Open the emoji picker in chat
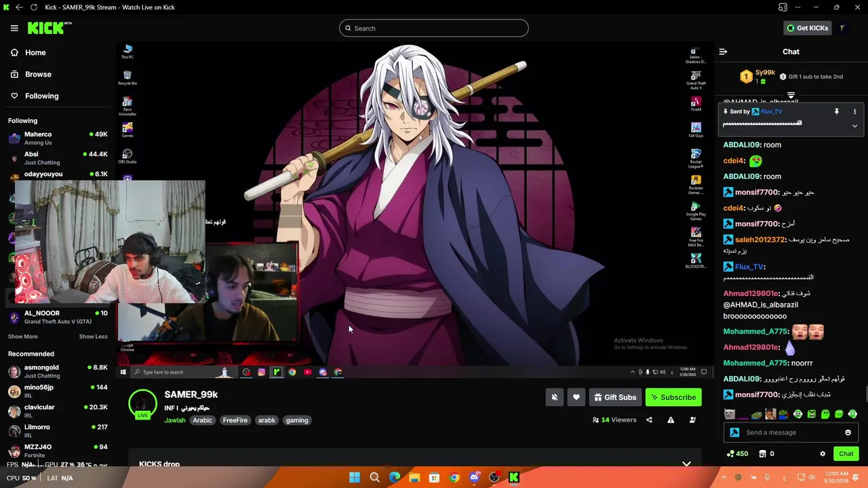Viewport: 868px width, 488px height. click(x=848, y=432)
